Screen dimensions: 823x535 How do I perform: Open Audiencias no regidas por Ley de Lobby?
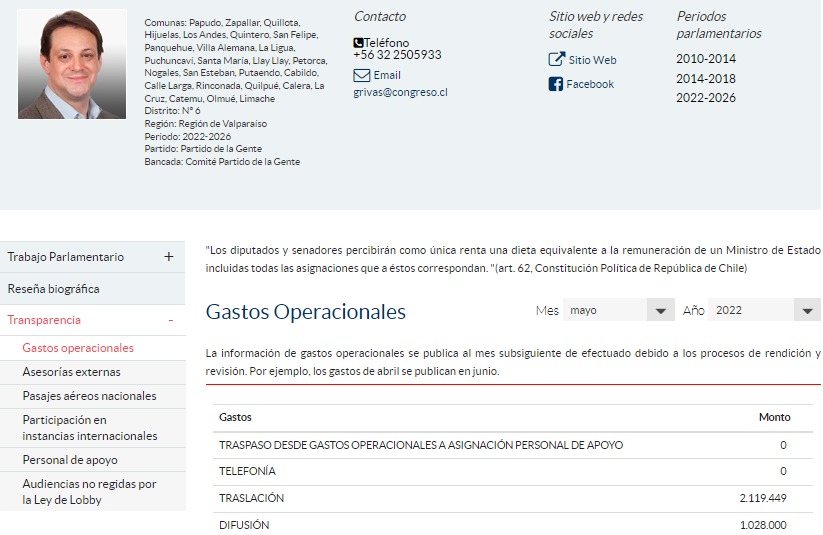[90, 492]
